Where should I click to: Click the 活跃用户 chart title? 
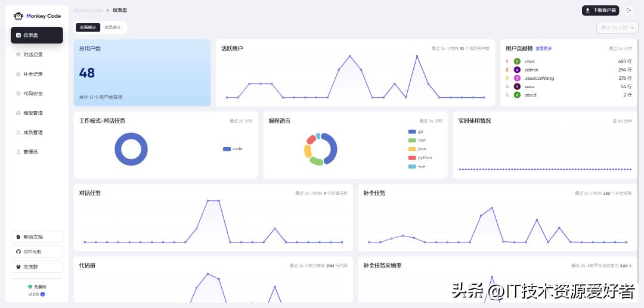[x=232, y=48]
